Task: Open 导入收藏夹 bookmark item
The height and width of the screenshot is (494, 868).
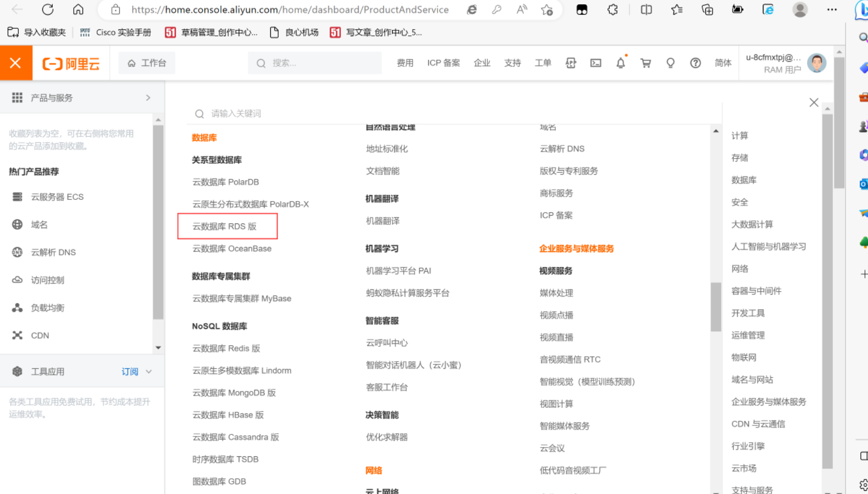Action: [x=37, y=32]
